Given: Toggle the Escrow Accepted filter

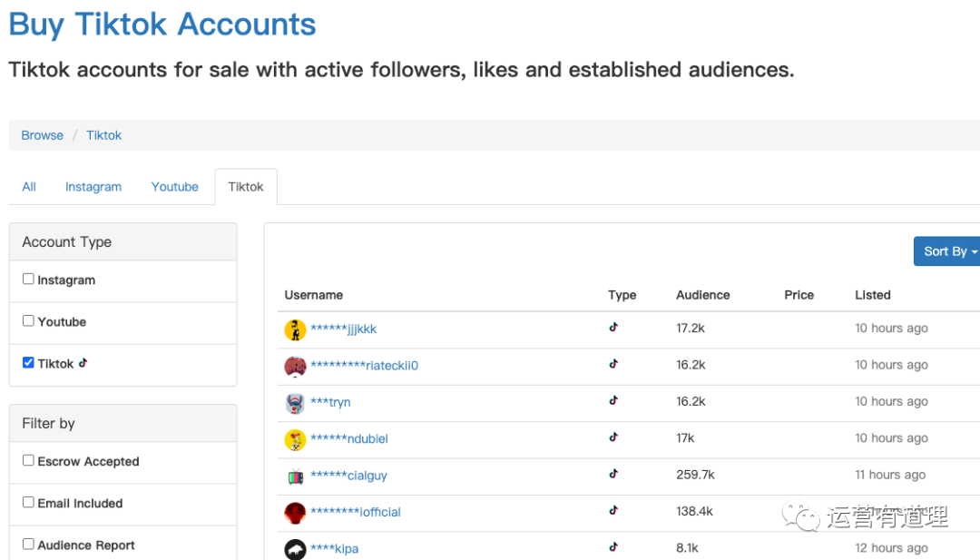Looking at the screenshot, I should click(x=28, y=460).
